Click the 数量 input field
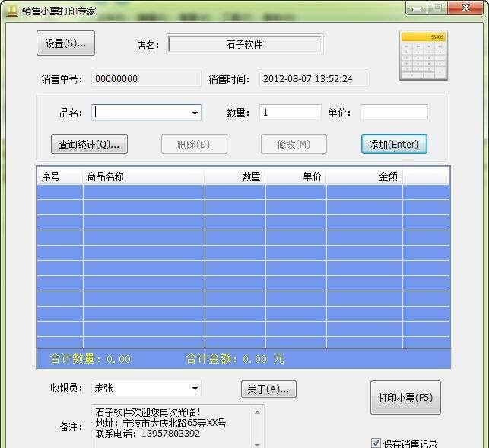 click(290, 113)
